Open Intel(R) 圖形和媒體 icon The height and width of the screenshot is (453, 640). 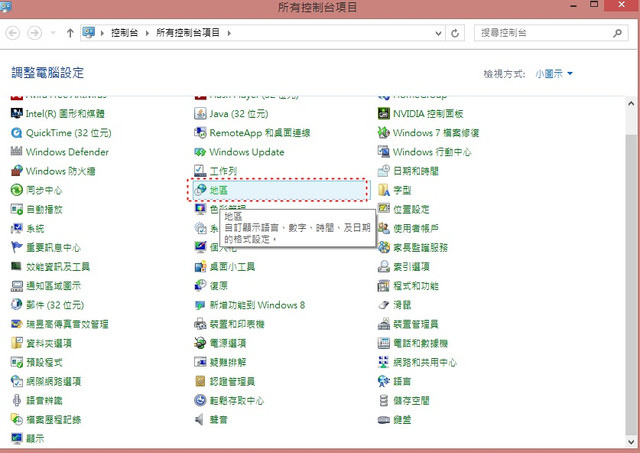(16, 113)
